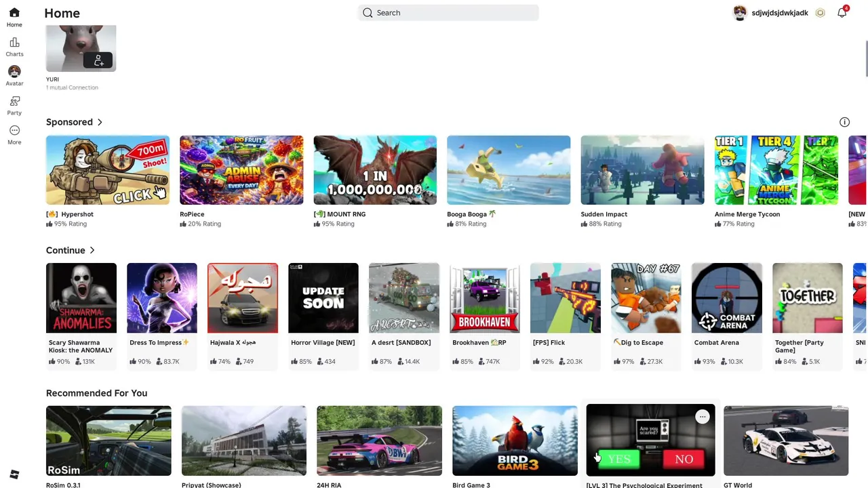
Task: Open the RoPiece sponsored thumbnail
Action: click(241, 170)
